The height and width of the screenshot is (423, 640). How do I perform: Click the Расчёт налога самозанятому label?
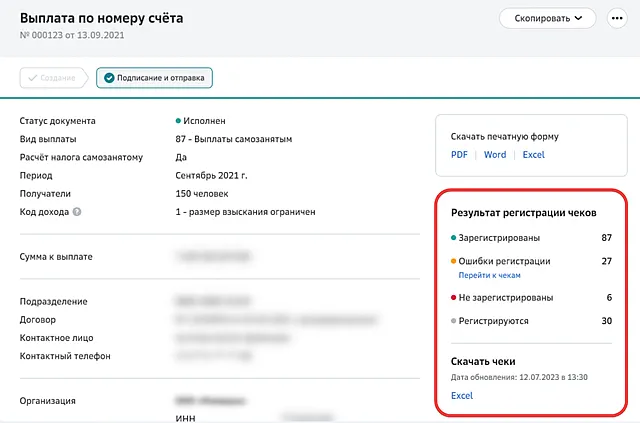click(81, 158)
